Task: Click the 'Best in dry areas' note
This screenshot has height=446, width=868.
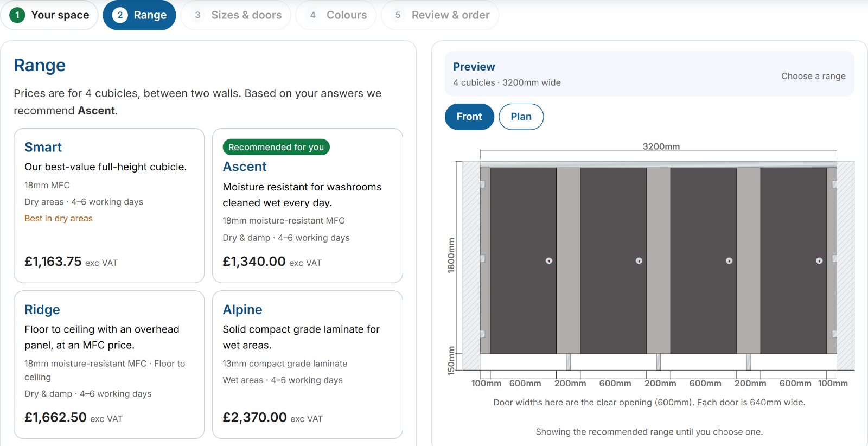Action: point(59,219)
